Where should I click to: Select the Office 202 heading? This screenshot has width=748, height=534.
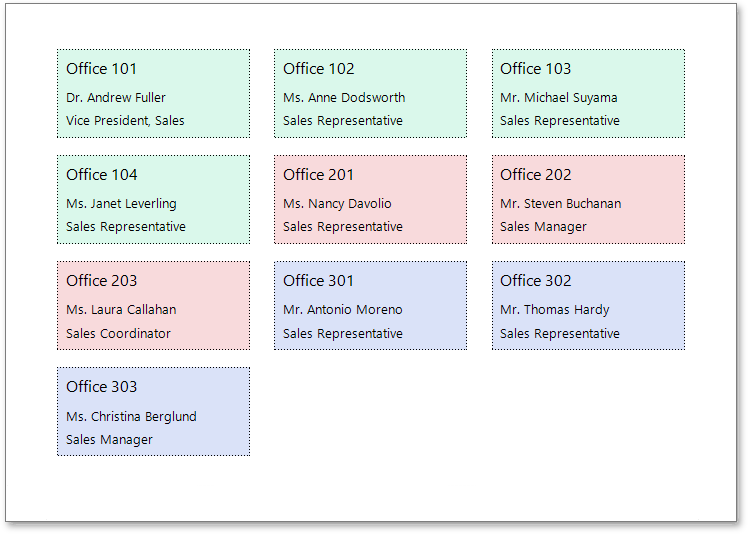pyautogui.click(x=536, y=175)
